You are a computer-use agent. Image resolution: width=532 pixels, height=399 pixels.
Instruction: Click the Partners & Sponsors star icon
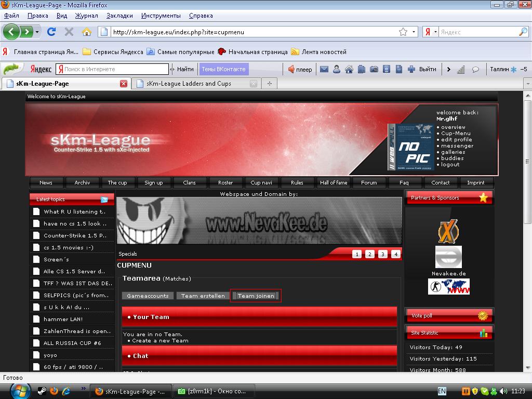pyautogui.click(x=484, y=197)
